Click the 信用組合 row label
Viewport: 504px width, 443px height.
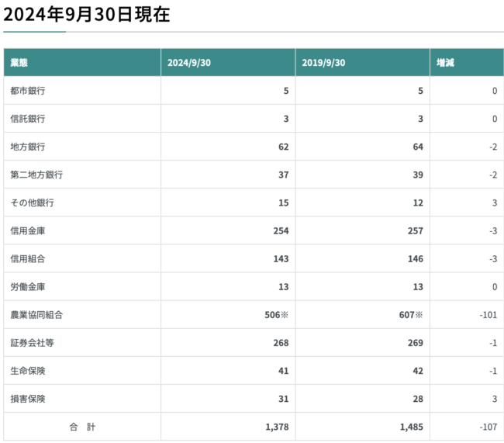(28, 258)
